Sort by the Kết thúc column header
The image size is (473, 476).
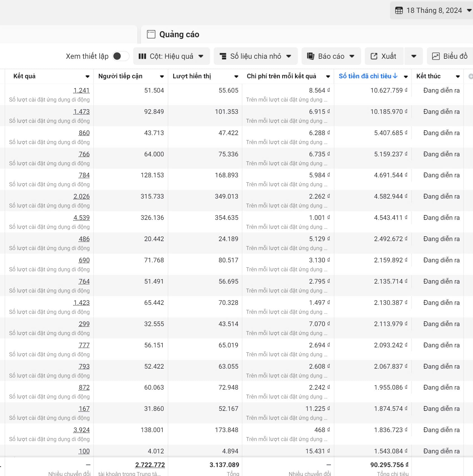click(428, 76)
